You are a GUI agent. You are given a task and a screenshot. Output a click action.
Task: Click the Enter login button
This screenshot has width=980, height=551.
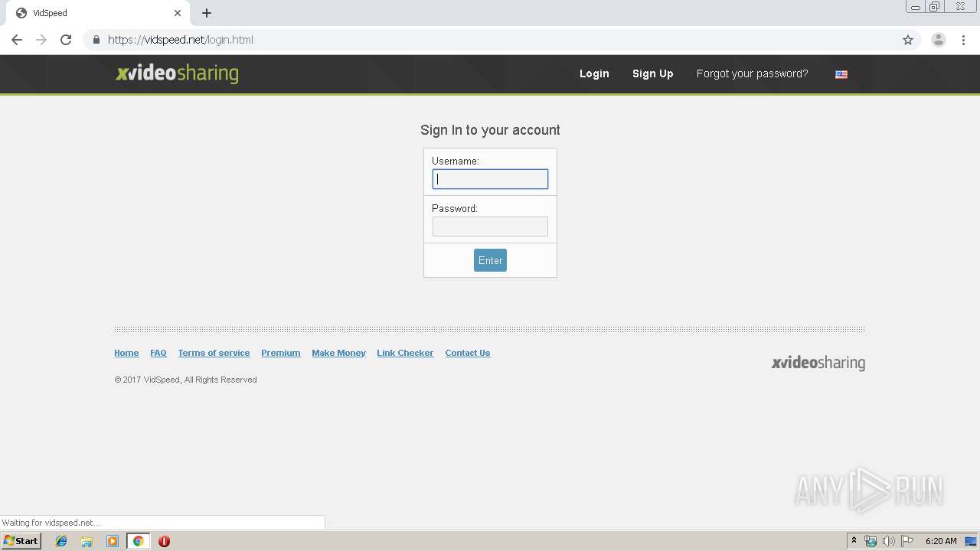[490, 260]
